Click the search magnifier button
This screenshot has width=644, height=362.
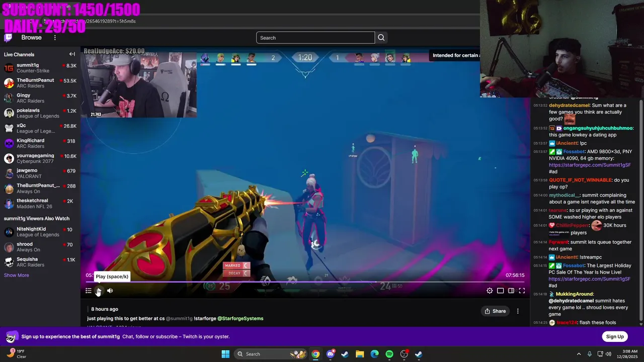[381, 38]
